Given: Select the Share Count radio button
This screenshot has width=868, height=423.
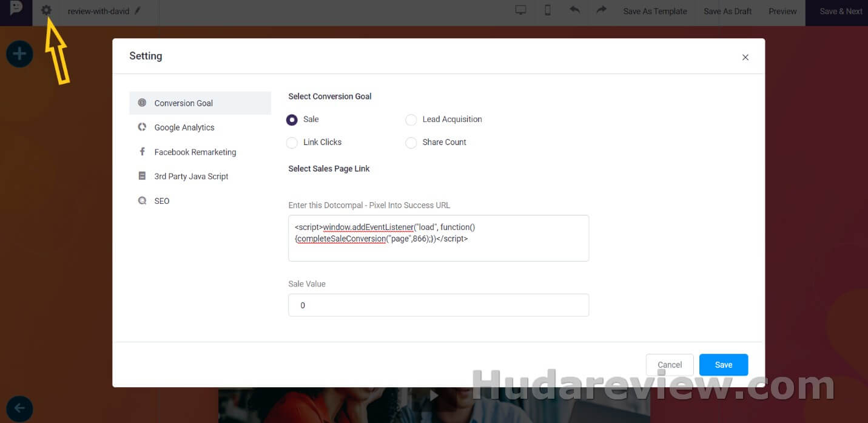Looking at the screenshot, I should 411,143.
